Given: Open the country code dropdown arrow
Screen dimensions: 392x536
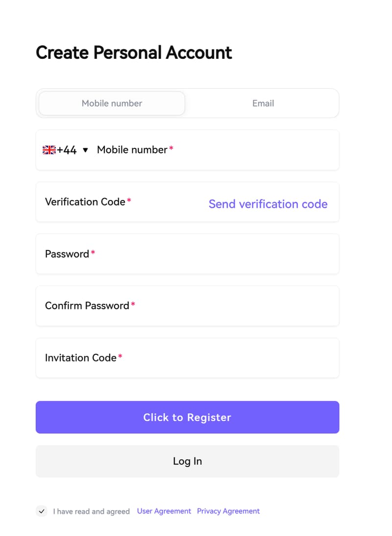Looking at the screenshot, I should pyautogui.click(x=85, y=150).
